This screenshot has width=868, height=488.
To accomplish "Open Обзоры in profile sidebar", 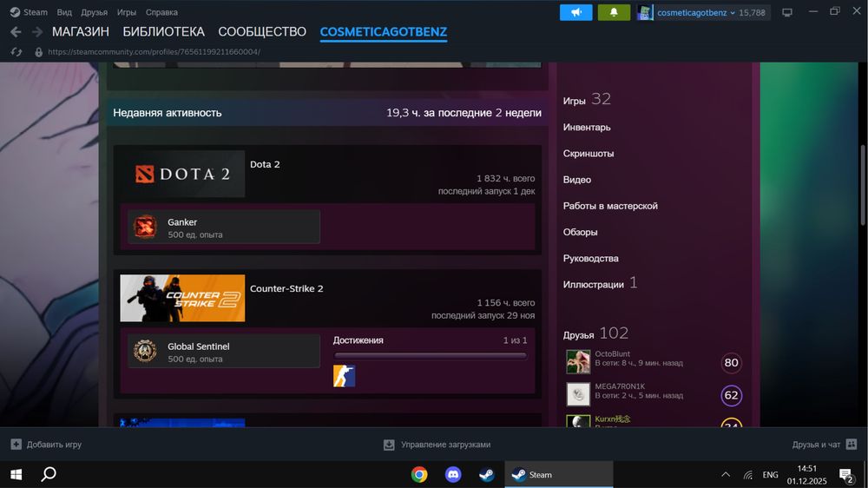I will [x=580, y=232].
